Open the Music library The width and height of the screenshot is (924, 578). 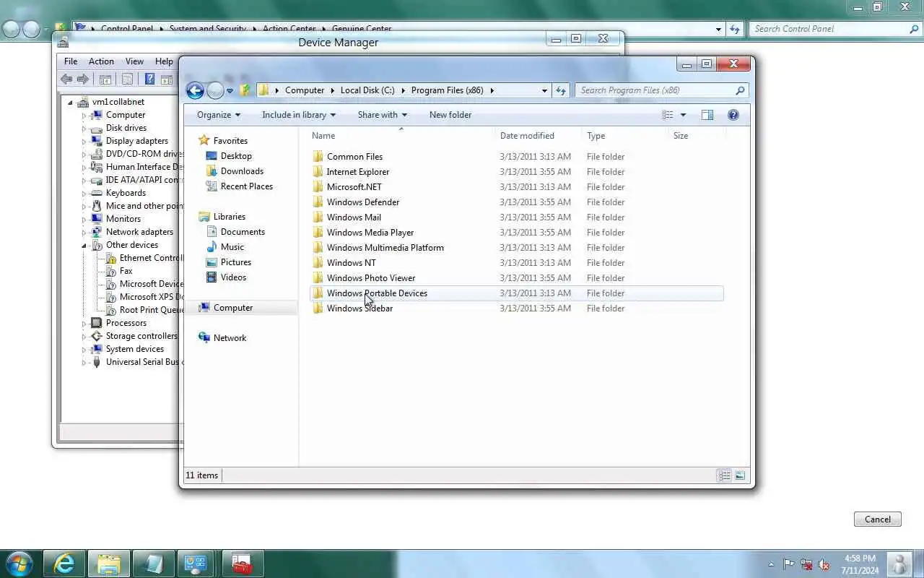(232, 247)
